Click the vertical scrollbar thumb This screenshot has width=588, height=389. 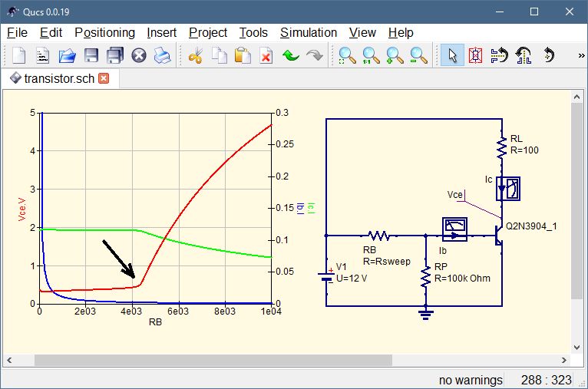click(x=576, y=201)
